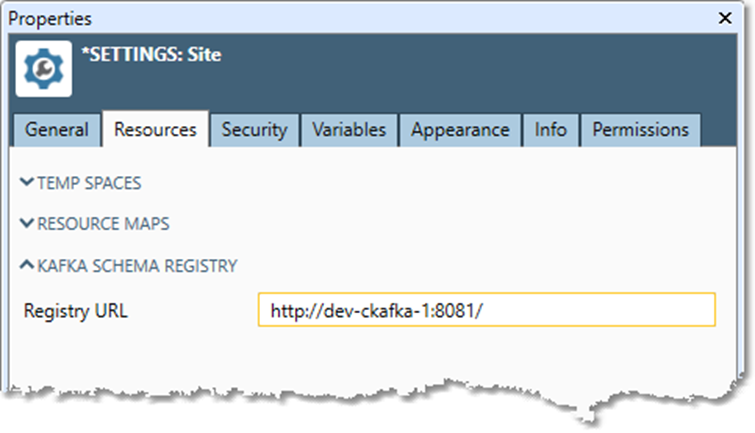The image size is (755, 433).
Task: Click the Settings gear-wrench icon
Action: tap(44, 68)
